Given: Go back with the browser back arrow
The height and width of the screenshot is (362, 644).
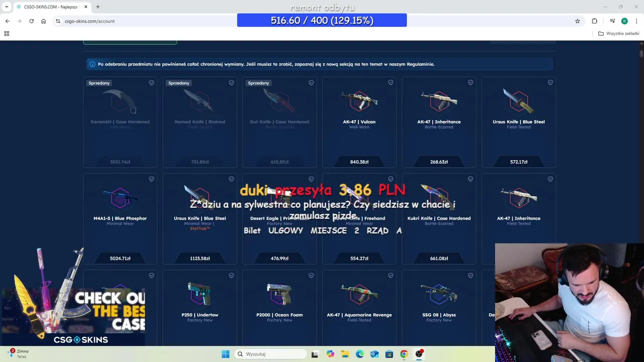Looking at the screenshot, I should click(x=7, y=21).
